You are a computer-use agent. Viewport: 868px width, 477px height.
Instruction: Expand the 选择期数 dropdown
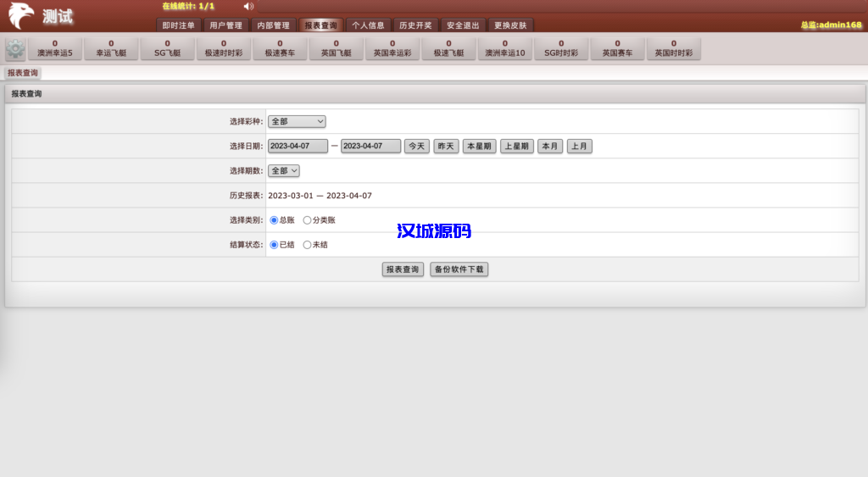tap(284, 171)
